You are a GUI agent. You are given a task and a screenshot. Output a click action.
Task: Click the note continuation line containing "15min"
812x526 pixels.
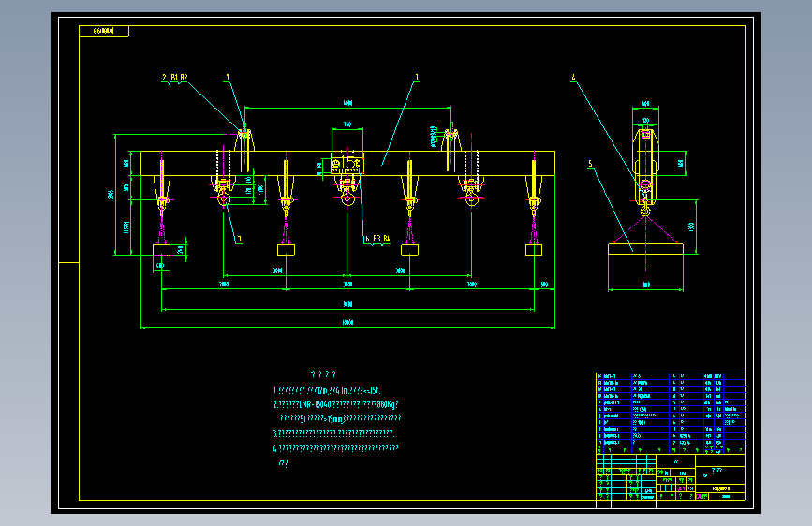click(x=340, y=418)
